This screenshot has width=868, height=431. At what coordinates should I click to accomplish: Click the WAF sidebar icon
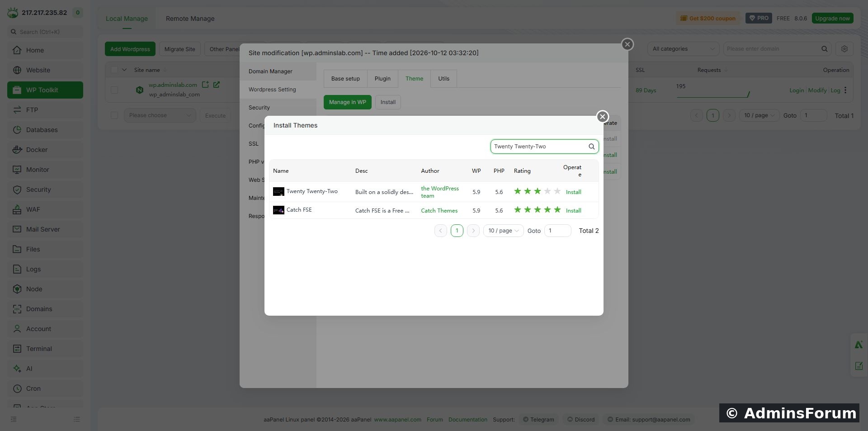tap(17, 209)
